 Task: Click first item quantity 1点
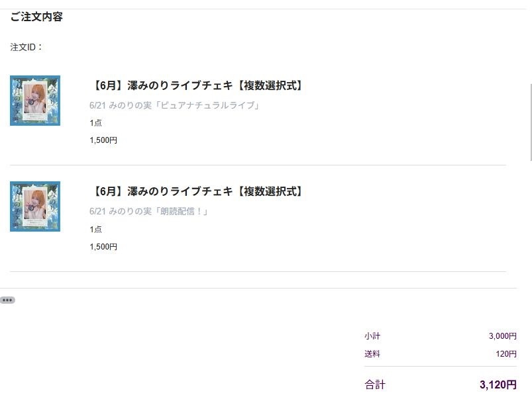tap(95, 123)
